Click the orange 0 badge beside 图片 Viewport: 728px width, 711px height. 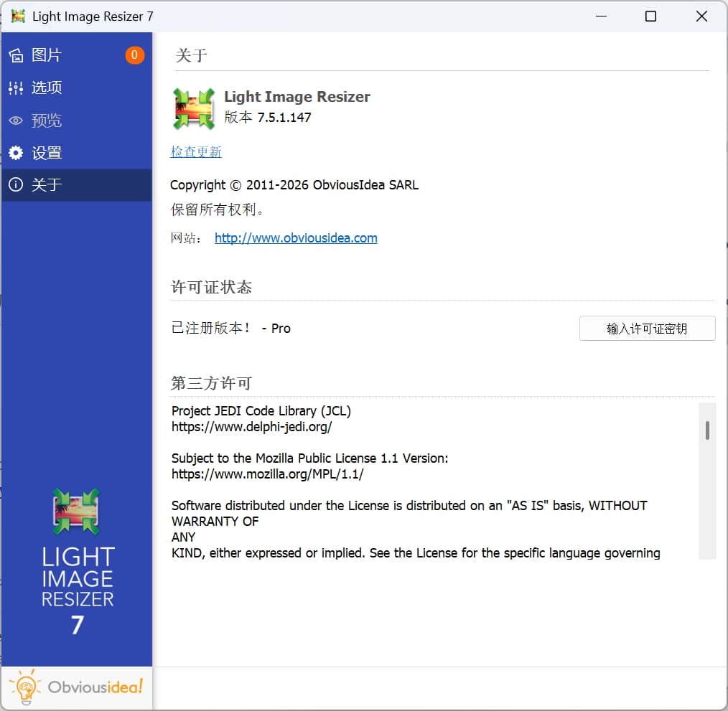point(134,55)
